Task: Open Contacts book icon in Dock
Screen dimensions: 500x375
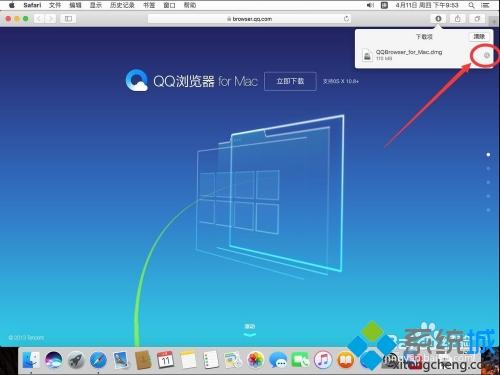Action: (x=143, y=360)
